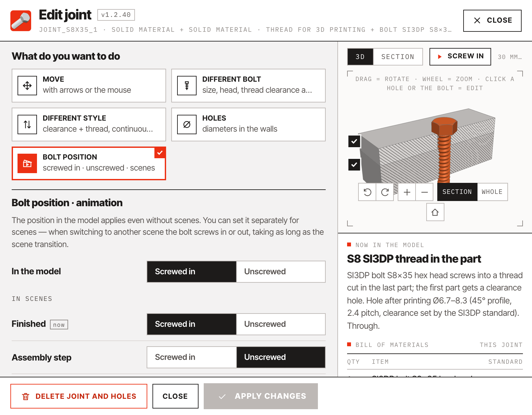The image size is (532, 415).
Task: Rotate view counterclockwise with undo-arrow icon
Action: 367,192
